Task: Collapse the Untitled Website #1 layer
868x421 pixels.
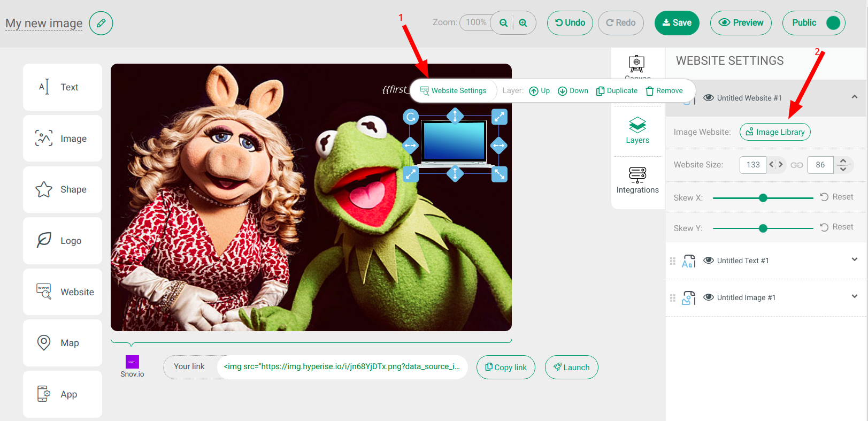Action: 855,97
